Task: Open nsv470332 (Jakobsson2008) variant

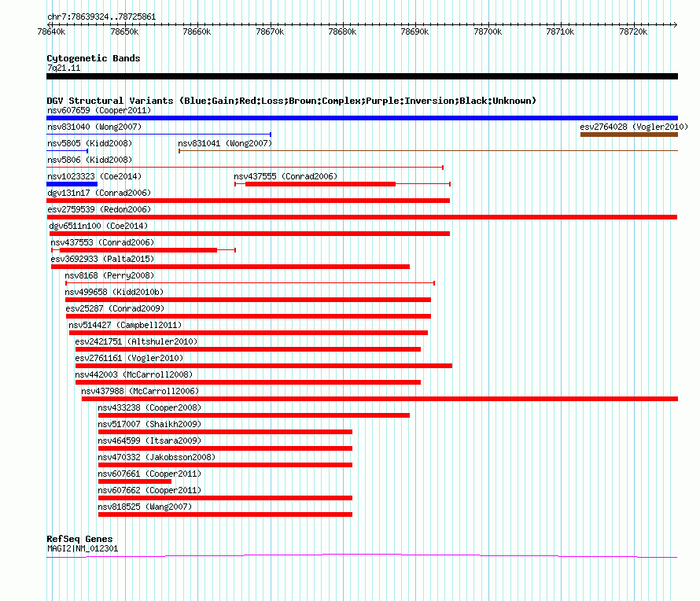Action: (157, 457)
